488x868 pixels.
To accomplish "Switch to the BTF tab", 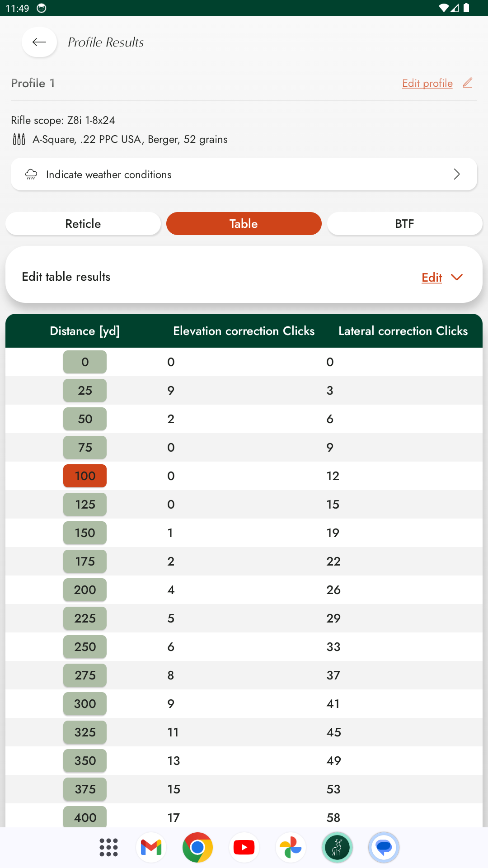I will coord(404,224).
